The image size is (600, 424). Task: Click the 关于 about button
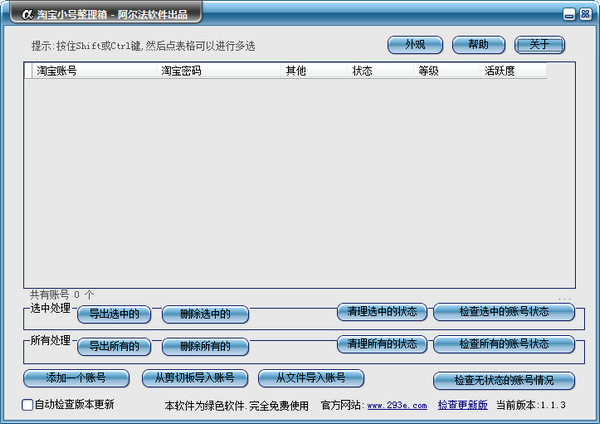pyautogui.click(x=539, y=45)
